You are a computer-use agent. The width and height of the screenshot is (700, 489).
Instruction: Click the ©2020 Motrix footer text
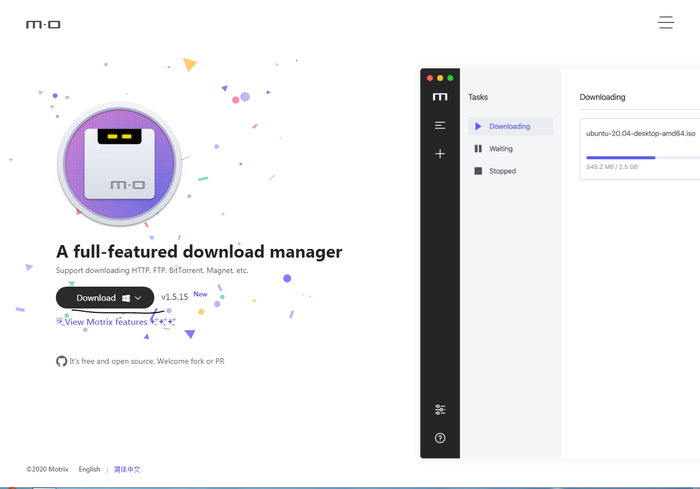47,469
